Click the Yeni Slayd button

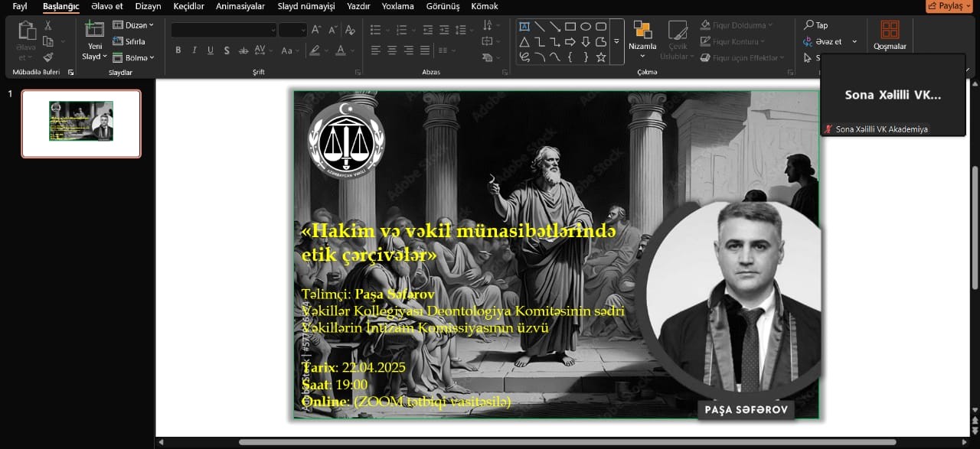(94, 41)
